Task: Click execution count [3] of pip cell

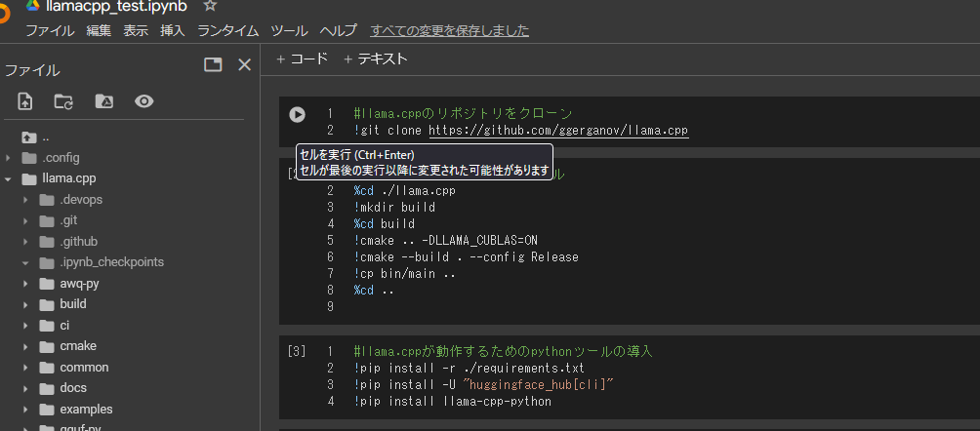Action: point(297,350)
